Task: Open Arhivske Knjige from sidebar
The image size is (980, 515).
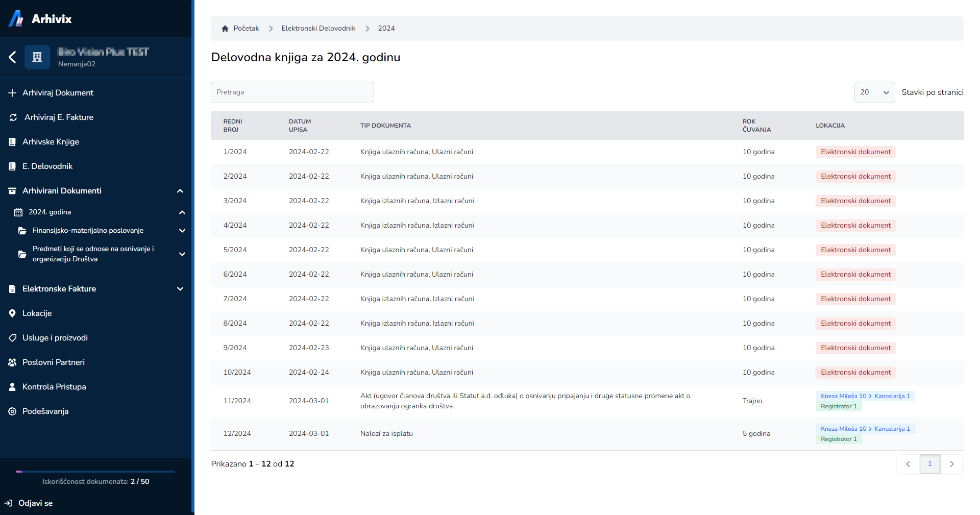Action: (51, 142)
